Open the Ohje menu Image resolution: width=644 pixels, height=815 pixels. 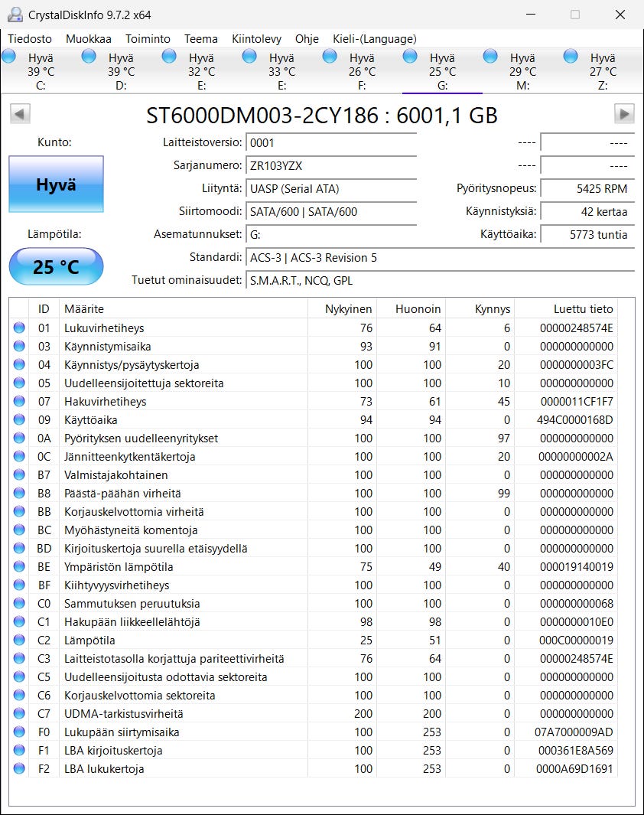307,39
